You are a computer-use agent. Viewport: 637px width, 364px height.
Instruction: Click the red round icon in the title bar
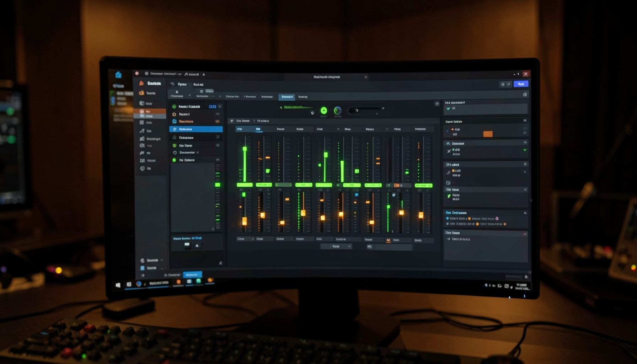click(x=137, y=74)
